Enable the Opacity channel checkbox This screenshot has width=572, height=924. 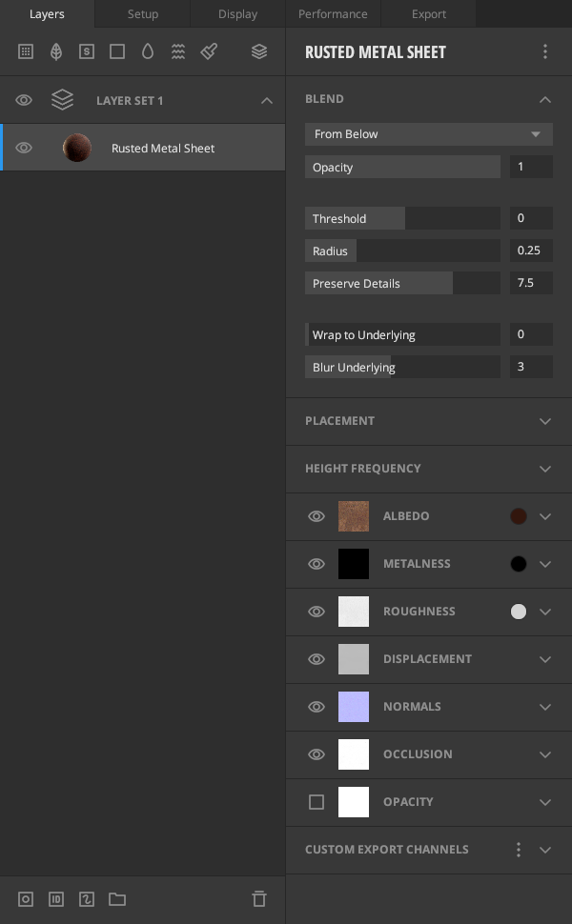pos(317,802)
